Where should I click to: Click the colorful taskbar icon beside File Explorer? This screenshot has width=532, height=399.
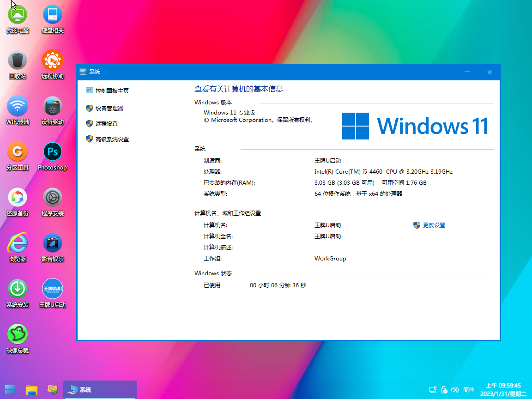point(53,389)
